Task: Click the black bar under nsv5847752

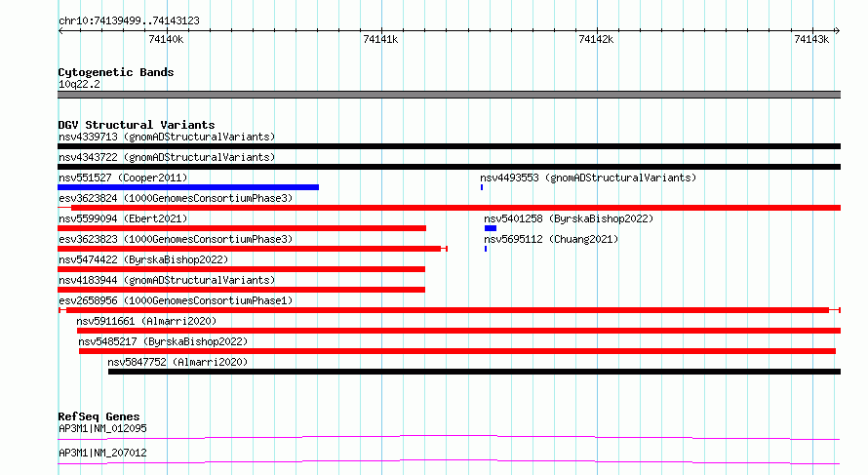Action: 474,372
